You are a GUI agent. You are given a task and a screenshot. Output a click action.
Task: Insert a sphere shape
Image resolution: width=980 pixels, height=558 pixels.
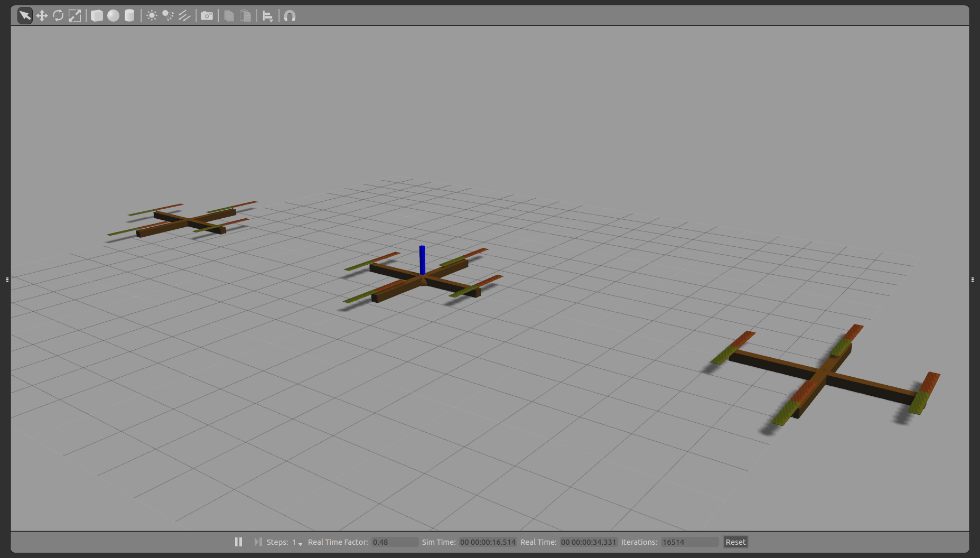113,16
